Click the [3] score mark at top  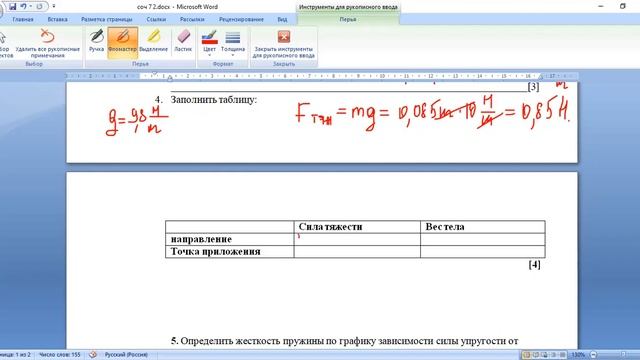533,87
